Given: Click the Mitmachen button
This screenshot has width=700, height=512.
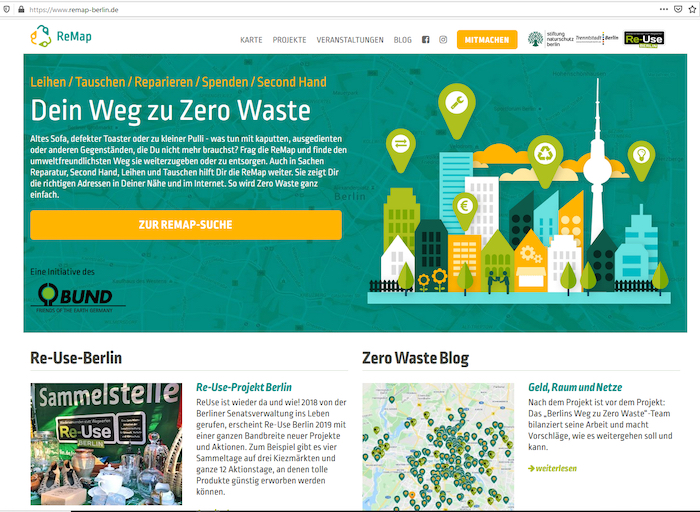Looking at the screenshot, I should 487,40.
